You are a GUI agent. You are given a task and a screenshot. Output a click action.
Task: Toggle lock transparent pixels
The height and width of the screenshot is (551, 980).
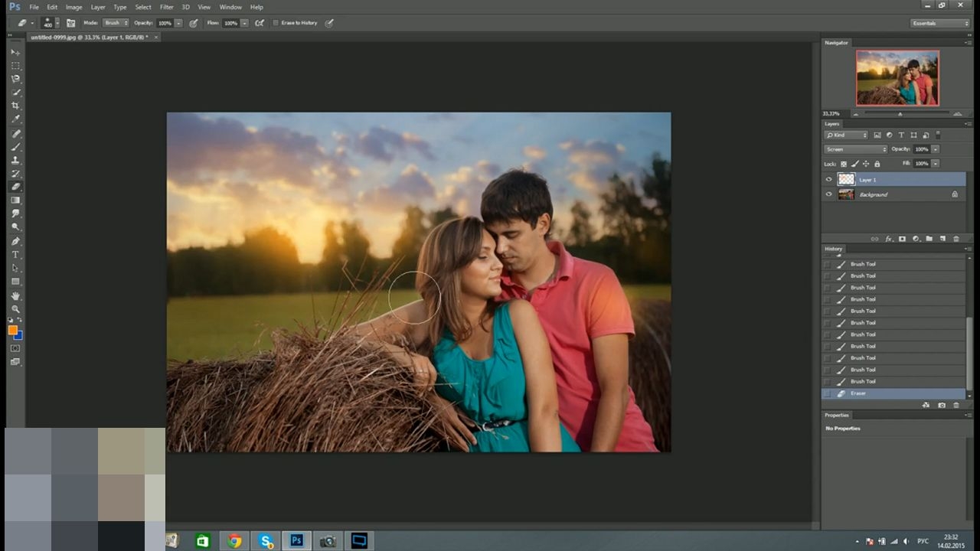point(844,164)
